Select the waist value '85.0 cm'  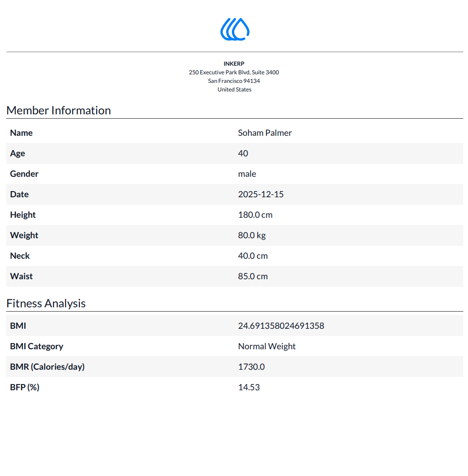[253, 276]
